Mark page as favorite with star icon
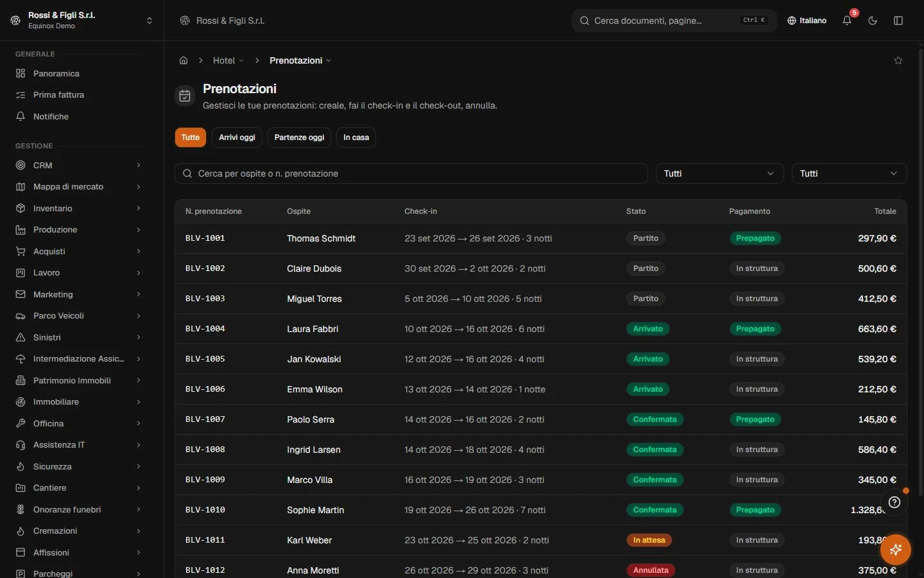 [898, 60]
